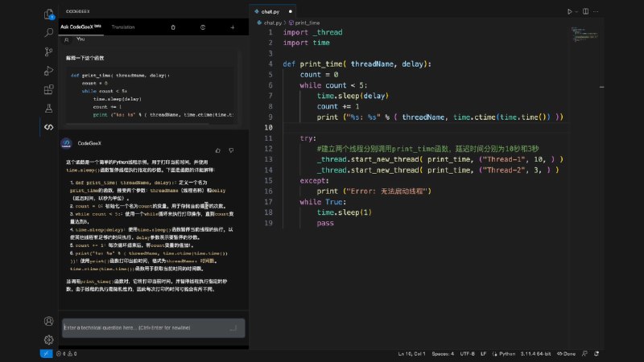Give the CodeGeeX answer a thumbs up

[x=218, y=150]
